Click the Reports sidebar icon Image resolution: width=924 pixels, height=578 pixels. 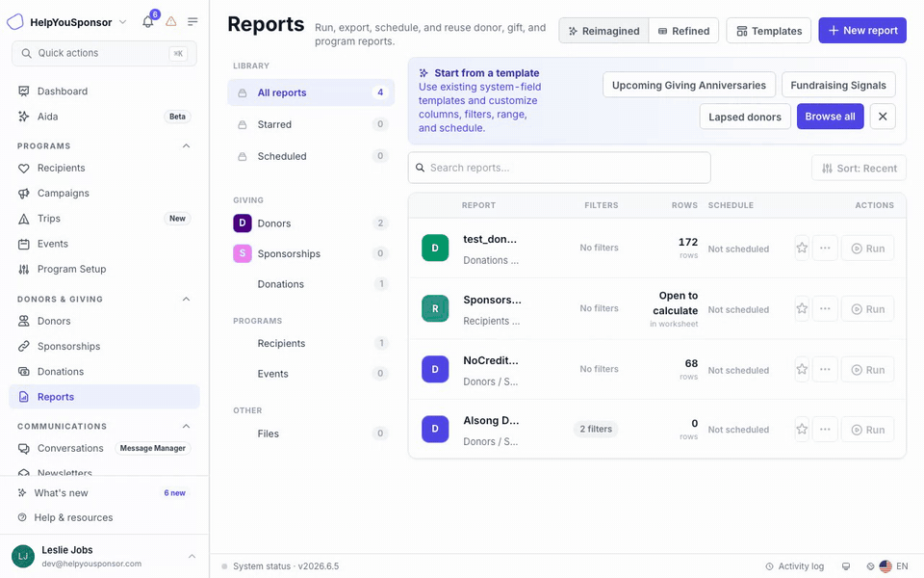tap(23, 397)
